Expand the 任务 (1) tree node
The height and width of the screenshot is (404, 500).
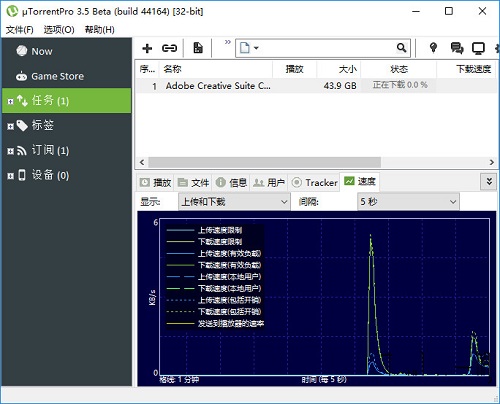(x=10, y=101)
